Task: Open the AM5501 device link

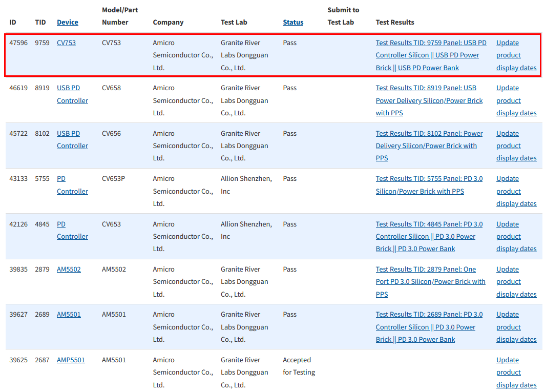Action: 69,315
